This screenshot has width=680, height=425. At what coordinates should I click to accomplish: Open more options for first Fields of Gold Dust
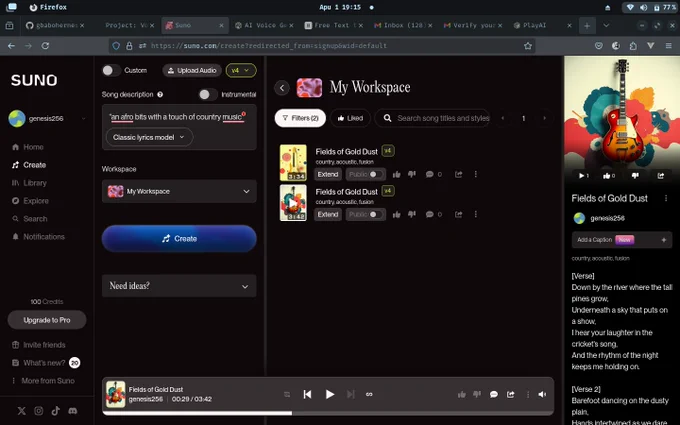[476, 174]
